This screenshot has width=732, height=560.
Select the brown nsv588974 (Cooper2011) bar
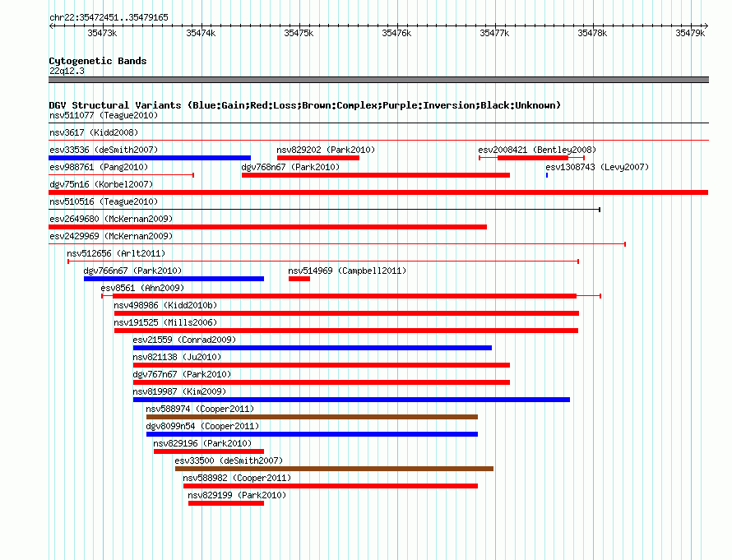312,417
